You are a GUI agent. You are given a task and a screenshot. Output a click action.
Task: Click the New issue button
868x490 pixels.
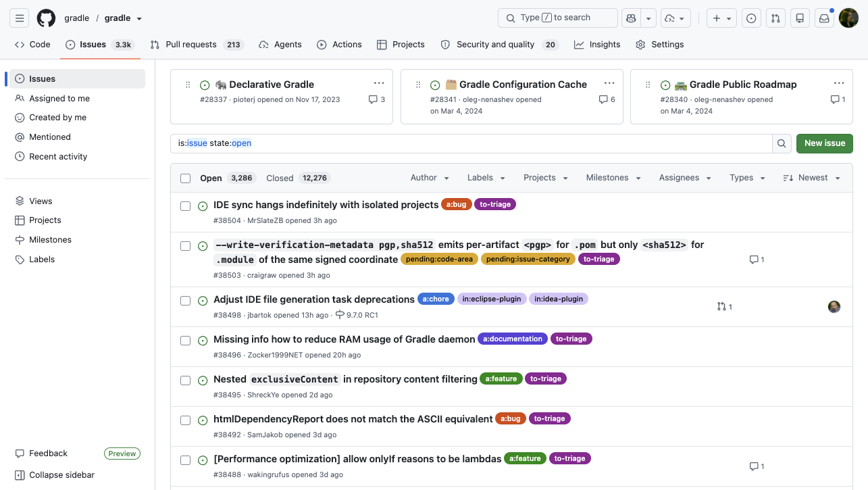(825, 143)
